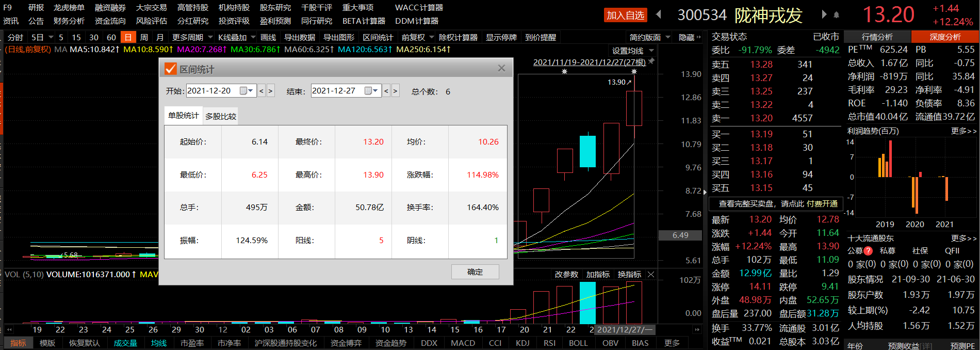Open the start date calendar picker

[x=246, y=91]
